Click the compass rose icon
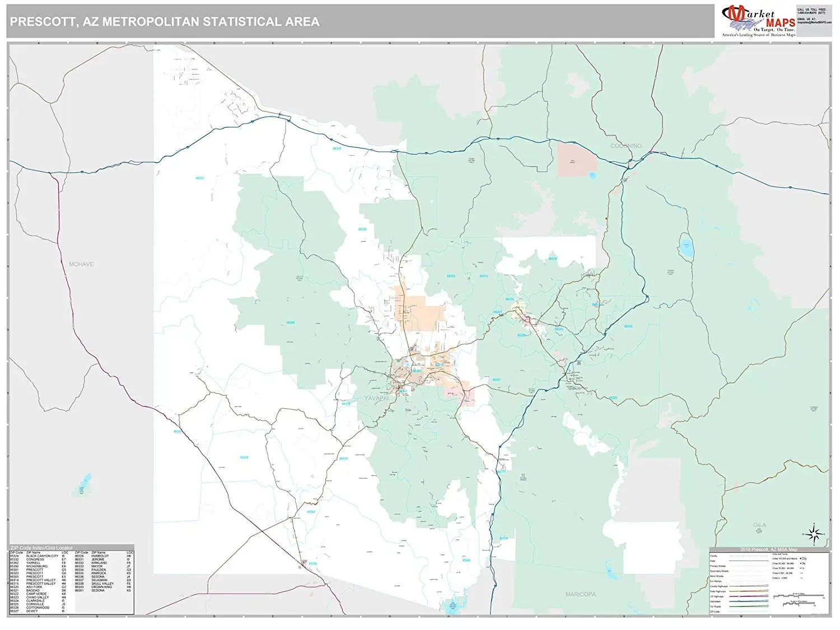Image resolution: width=840 pixels, height=630 pixels. (815, 533)
